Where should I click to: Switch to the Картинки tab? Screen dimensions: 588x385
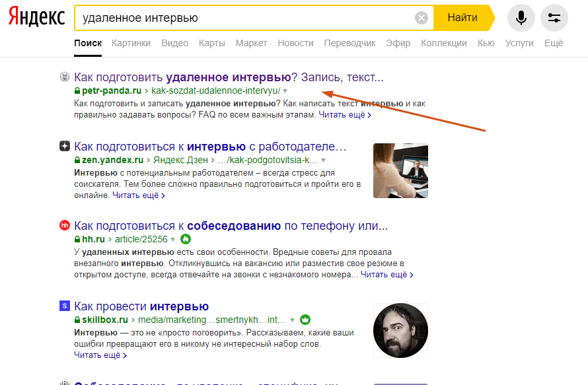pyautogui.click(x=131, y=43)
